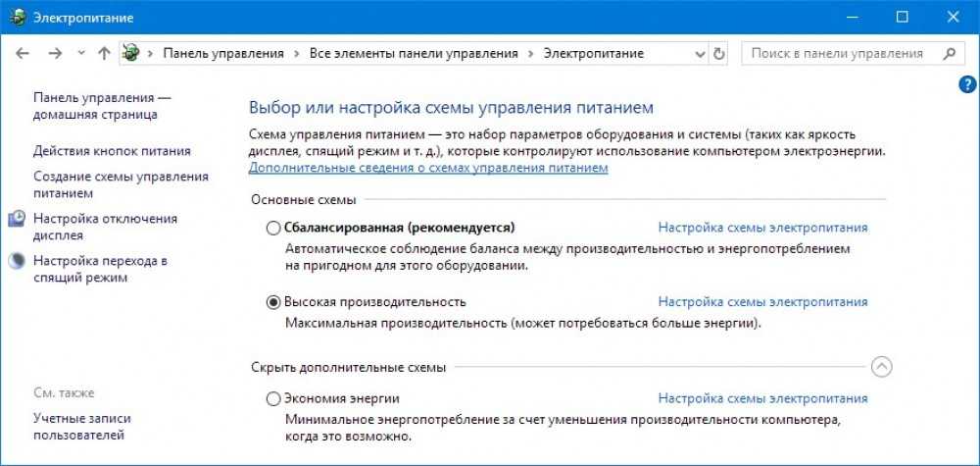Screen dimensions: 980x466
Task: Click the Поиск в панели управления field
Action: 838,53
